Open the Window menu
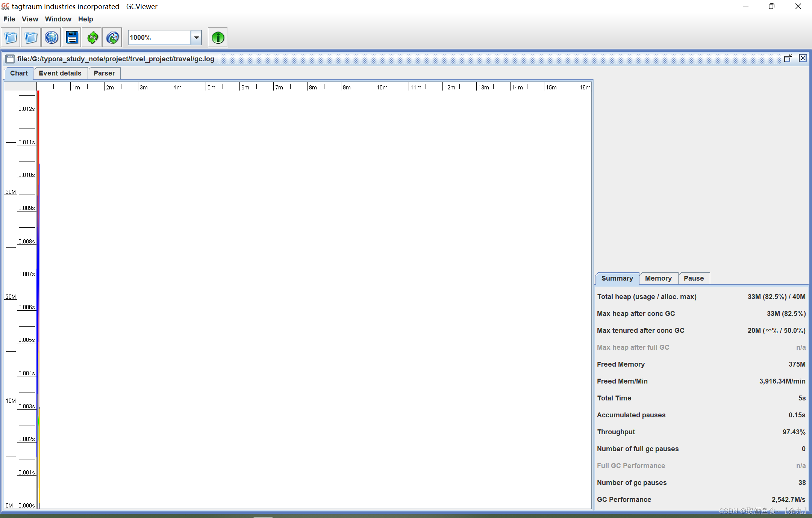 (x=58, y=19)
